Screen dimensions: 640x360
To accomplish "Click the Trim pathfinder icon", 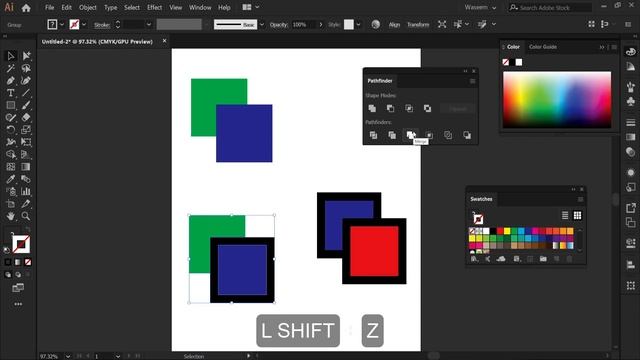I will coord(392,135).
